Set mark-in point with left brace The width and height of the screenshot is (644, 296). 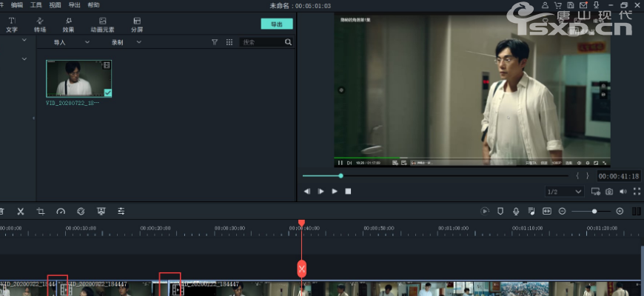point(577,175)
